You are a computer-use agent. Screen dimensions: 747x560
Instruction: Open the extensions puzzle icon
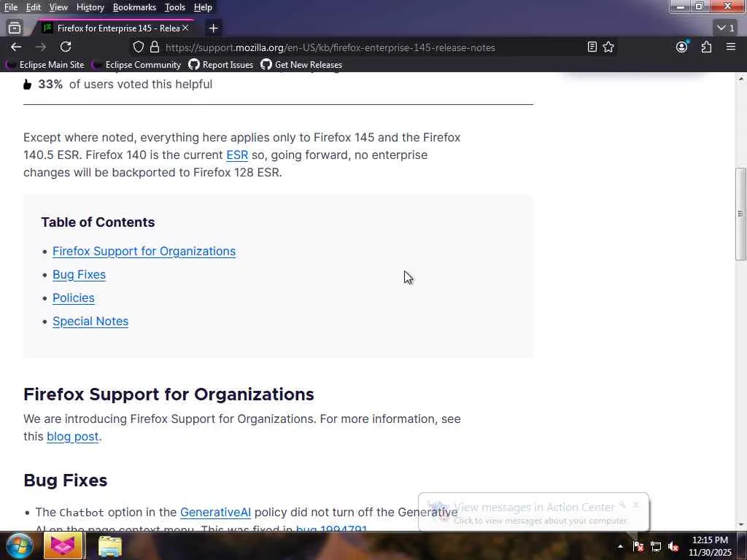706,47
